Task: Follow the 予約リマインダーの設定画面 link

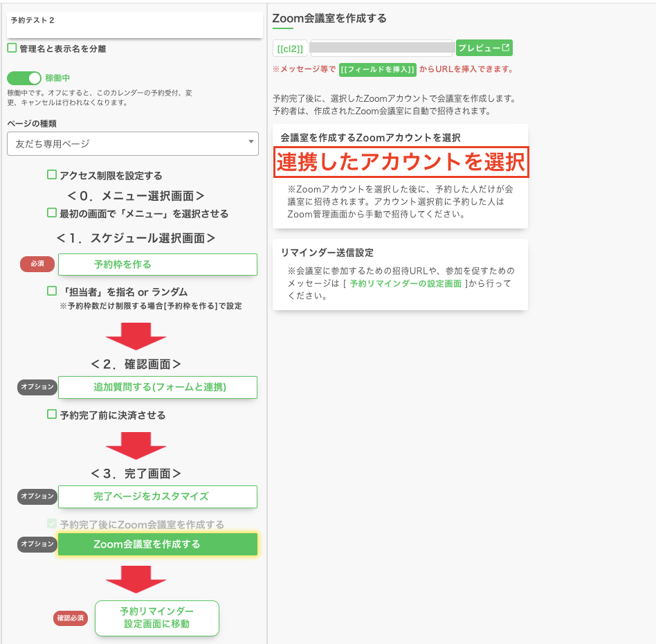Action: click(406, 284)
